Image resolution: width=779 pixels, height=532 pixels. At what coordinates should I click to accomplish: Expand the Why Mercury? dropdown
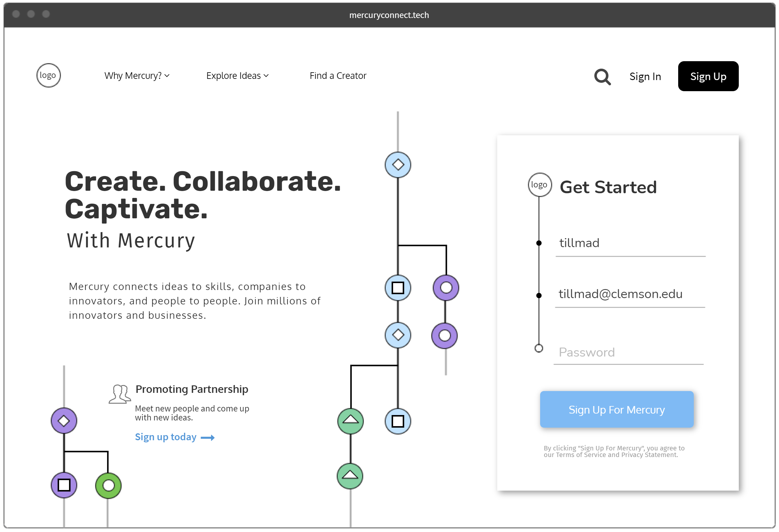pos(137,76)
